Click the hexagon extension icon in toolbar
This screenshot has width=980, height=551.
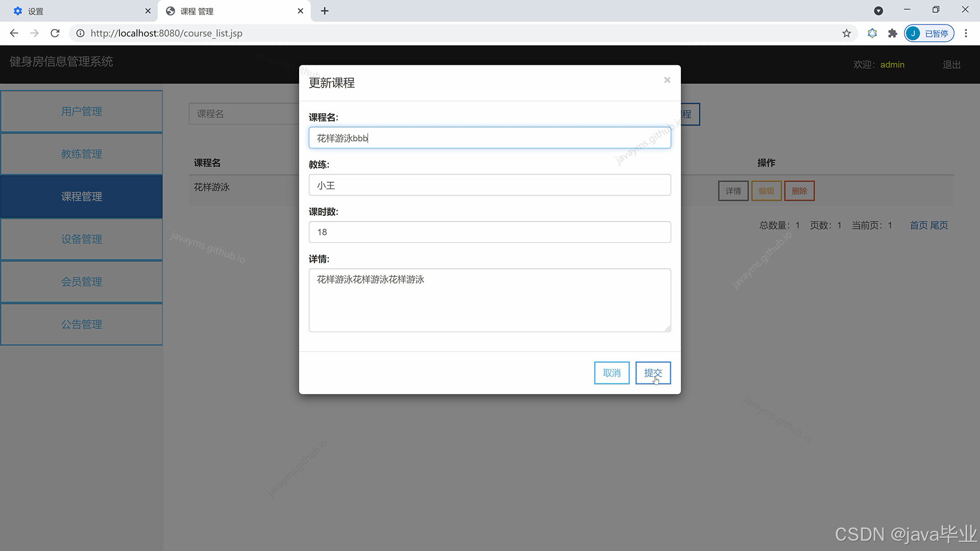tap(872, 33)
